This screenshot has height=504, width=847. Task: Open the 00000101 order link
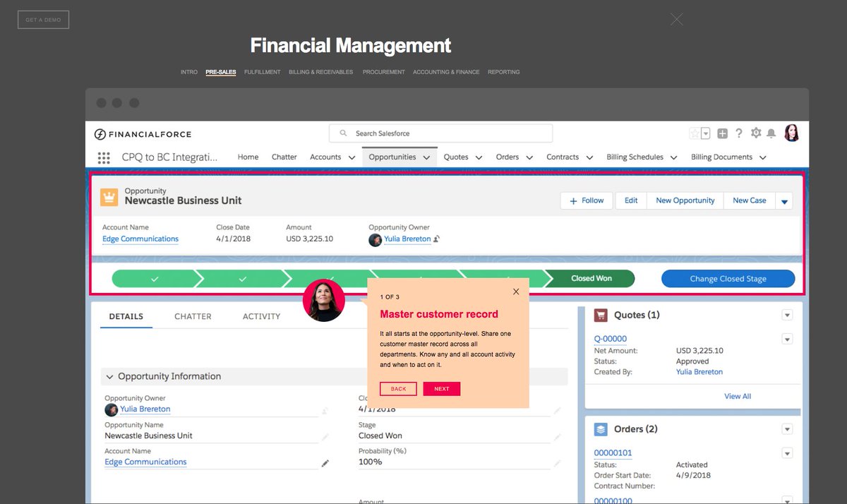click(x=613, y=453)
